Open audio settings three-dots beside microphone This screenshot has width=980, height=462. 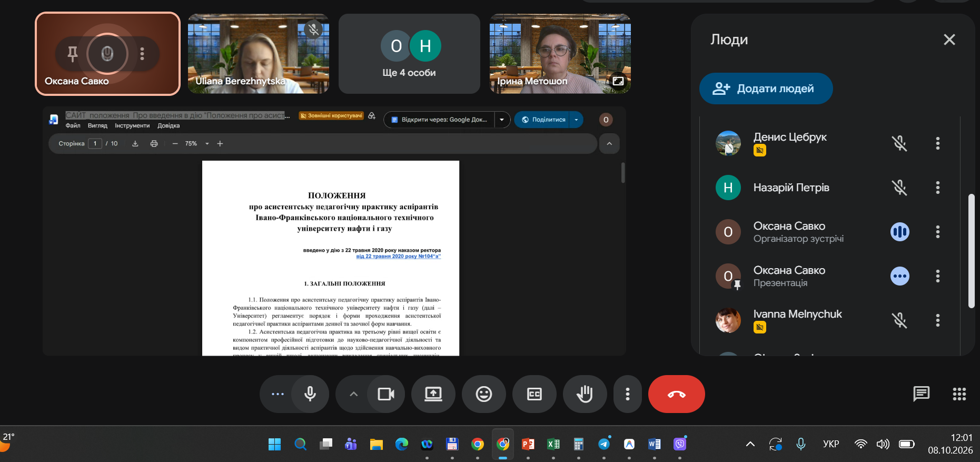point(278,394)
